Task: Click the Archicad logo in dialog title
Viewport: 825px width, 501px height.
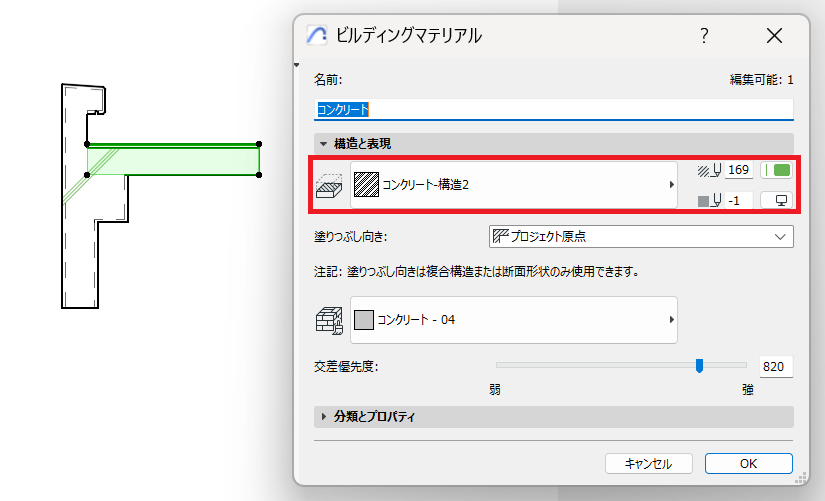Action: (317, 35)
